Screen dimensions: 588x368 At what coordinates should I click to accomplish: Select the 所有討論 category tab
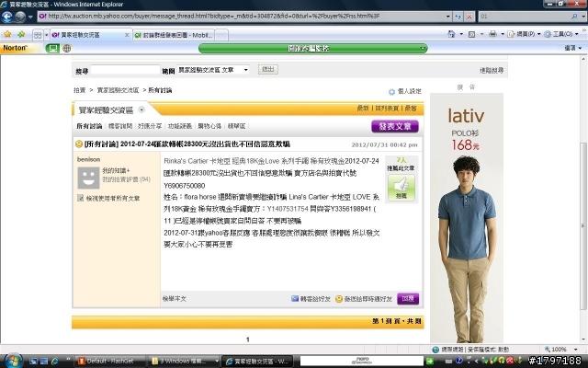89,126
